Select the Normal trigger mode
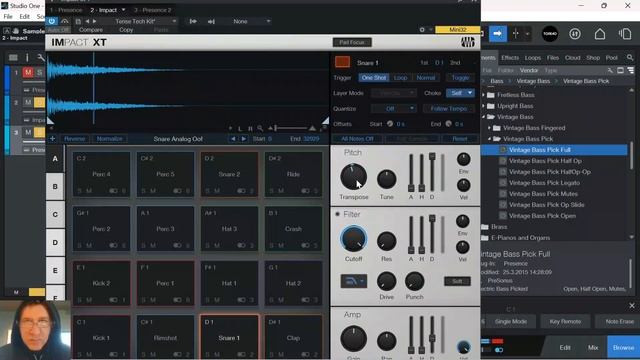Image resolution: width=640 pixels, height=360 pixels. tap(426, 78)
